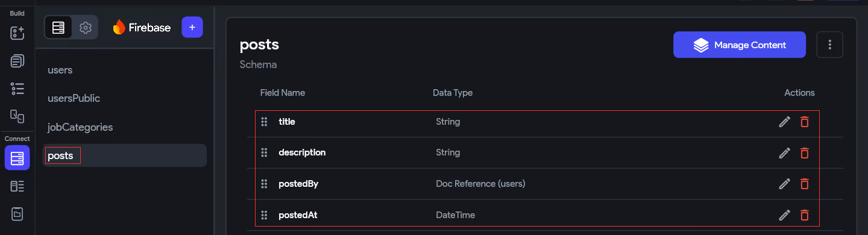The width and height of the screenshot is (868, 235).
Task: Switch to collections list view toggle
Action: [58, 27]
